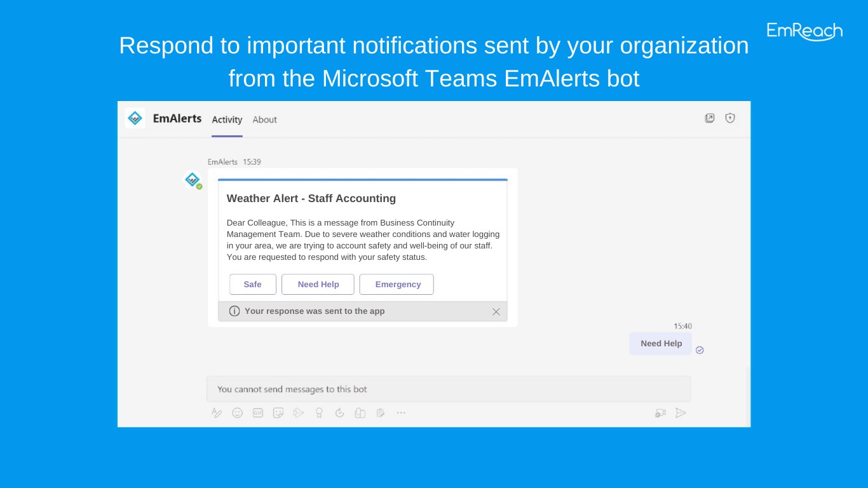The width and height of the screenshot is (868, 488).
Task: Click the 'You cannot send messages' input box
Action: pos(449,389)
